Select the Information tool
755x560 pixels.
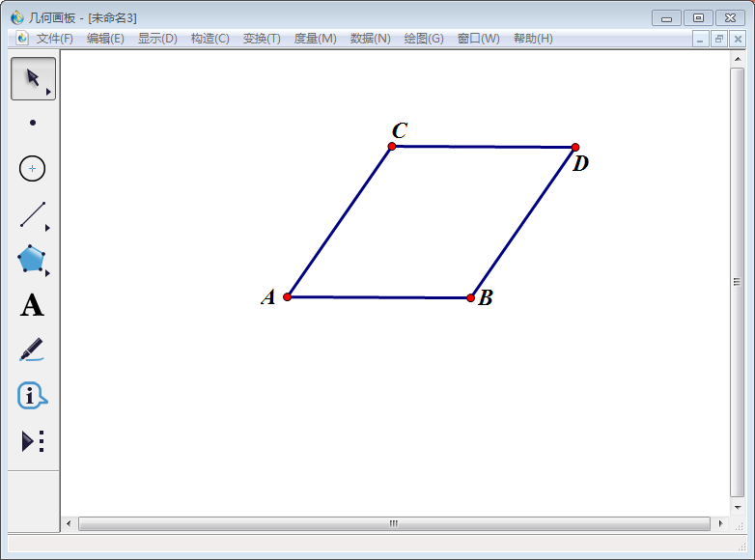[x=32, y=396]
